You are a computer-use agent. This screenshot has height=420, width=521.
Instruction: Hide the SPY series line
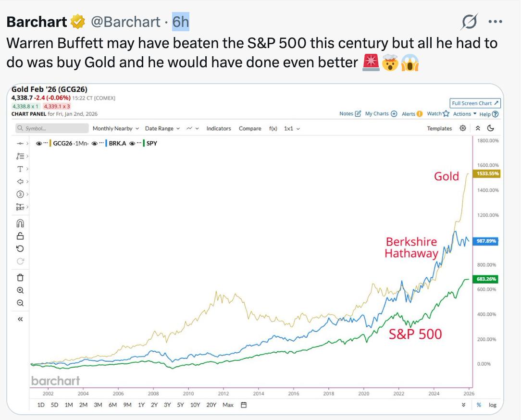tap(132, 143)
